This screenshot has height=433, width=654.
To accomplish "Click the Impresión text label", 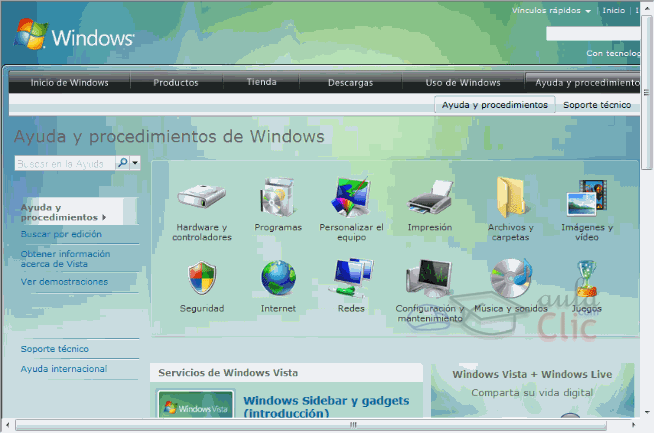I will coord(430,227).
